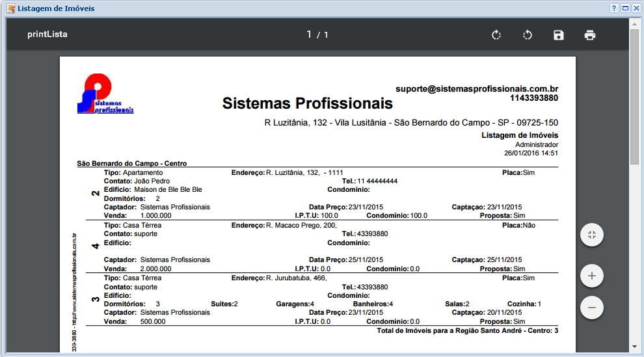Screen dimensions: 644x357
Task: Save the printLista PDF document
Action: [x=559, y=35]
